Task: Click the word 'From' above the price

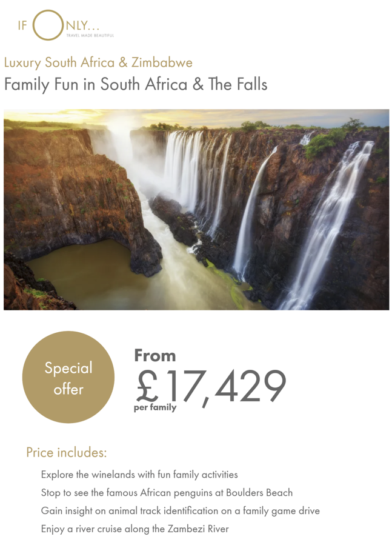Action: point(155,355)
